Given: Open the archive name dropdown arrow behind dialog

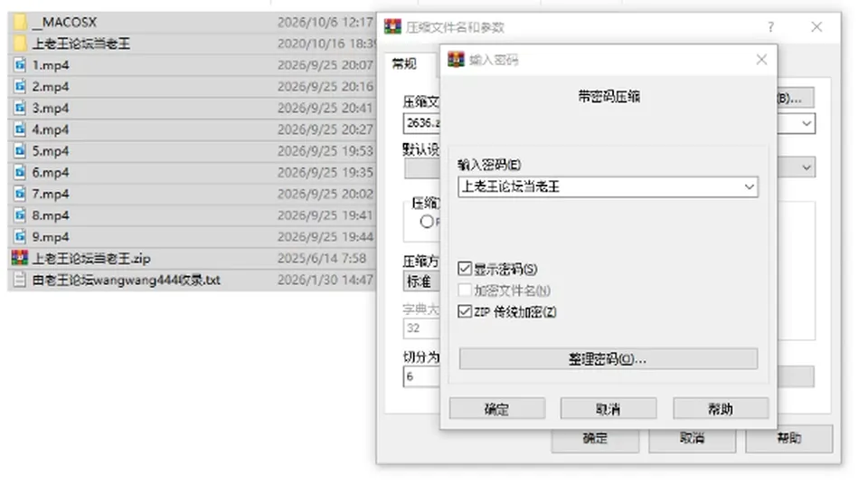Looking at the screenshot, I should click(807, 123).
